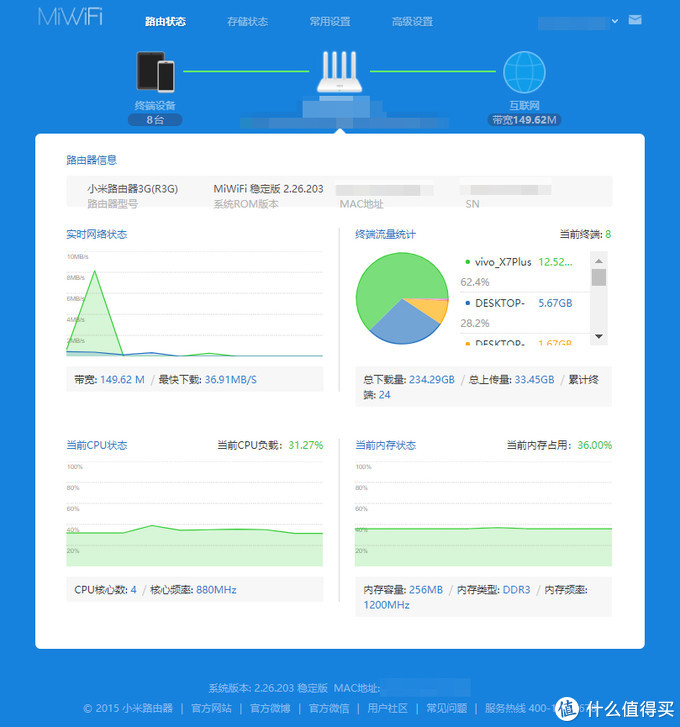Click the 路由器信息 section heading
This screenshot has width=680, height=727.
click(91, 160)
